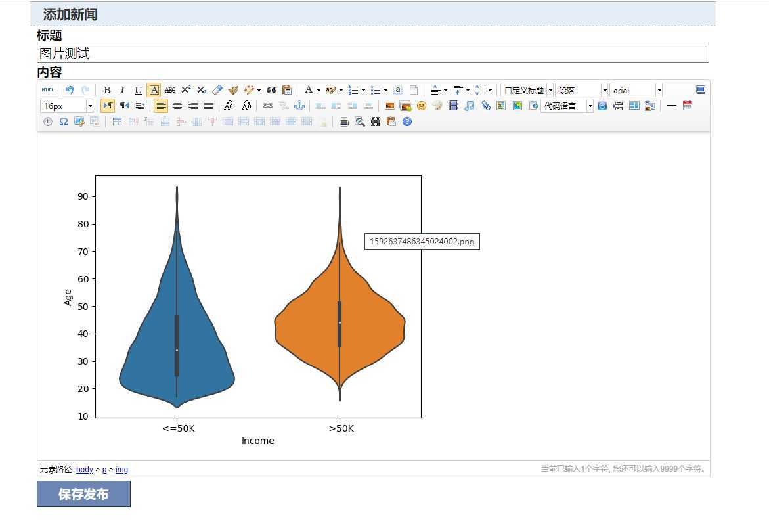Use the eraser clear-format tool
This screenshot has width=769, height=532.
point(217,90)
